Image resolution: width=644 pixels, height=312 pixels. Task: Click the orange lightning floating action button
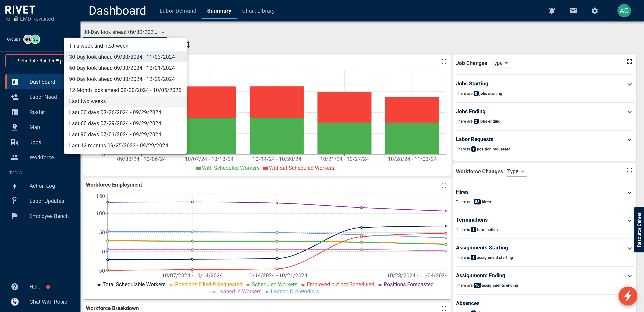(628, 296)
